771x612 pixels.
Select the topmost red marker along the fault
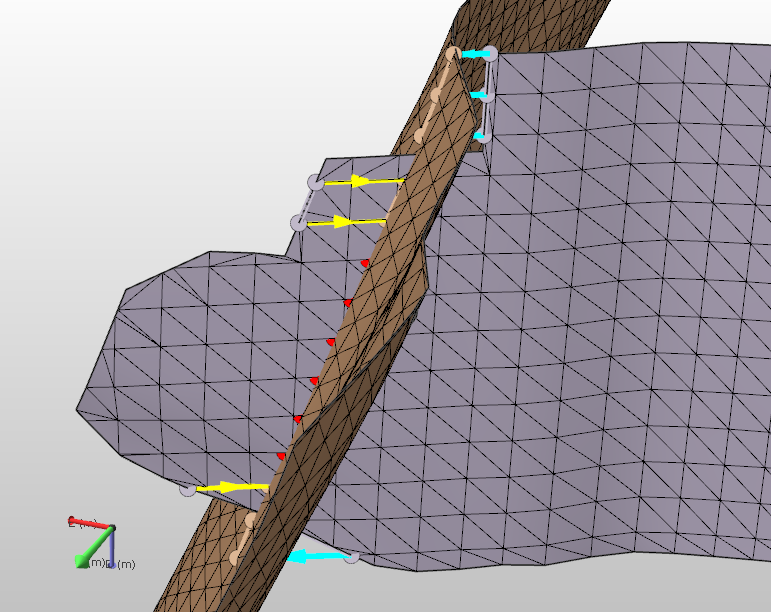[x=365, y=263]
